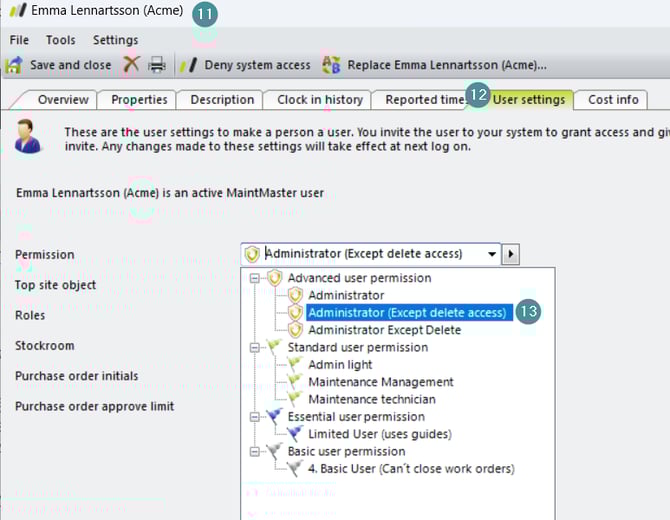The image size is (670, 520).
Task: Click Basic user permission group label
Action: 346,451
